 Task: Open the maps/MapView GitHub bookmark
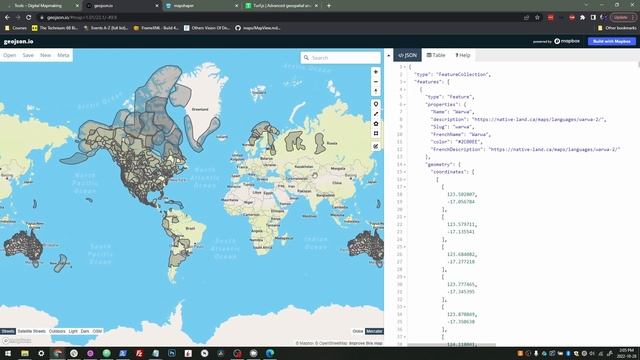[x=258, y=28]
